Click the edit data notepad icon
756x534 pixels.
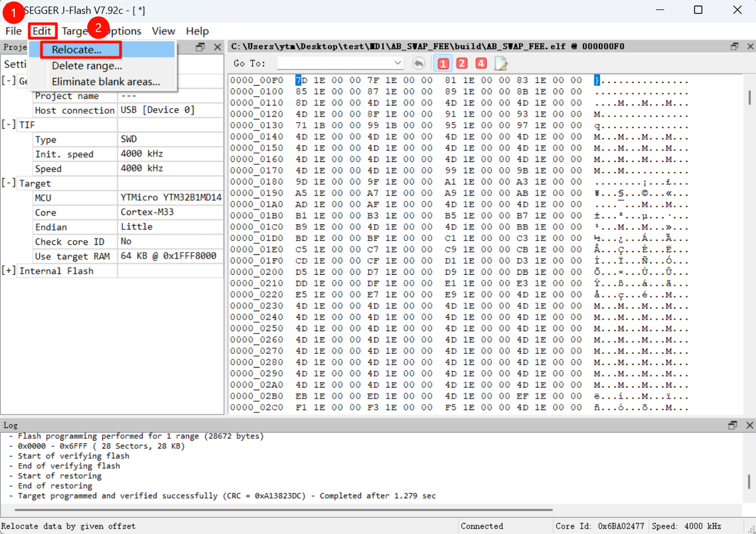[501, 63]
